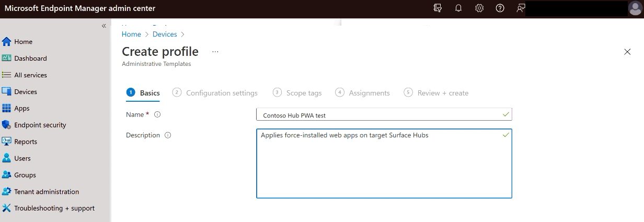The width and height of the screenshot is (644, 222).
Task: Open the feedback icon in header
Action: click(521, 8)
